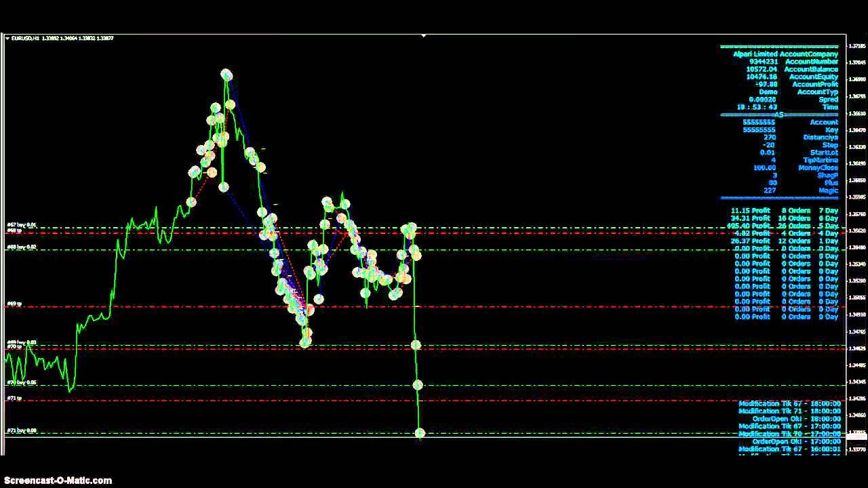Screen dimensions: 868x488
Task: Select log entry 'OrderOpen Ok! - 17:00:00'
Action: 796,441
